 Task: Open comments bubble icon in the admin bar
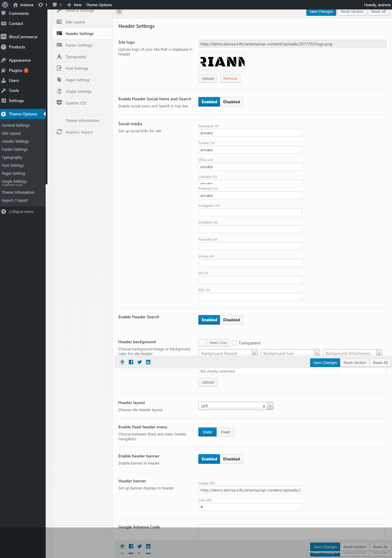click(x=55, y=5)
